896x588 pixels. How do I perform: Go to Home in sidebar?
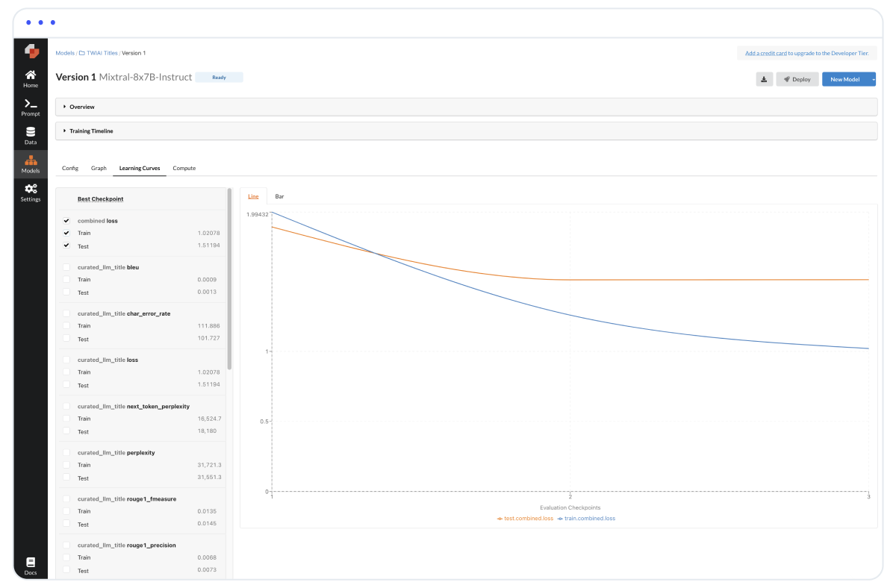pyautogui.click(x=31, y=78)
